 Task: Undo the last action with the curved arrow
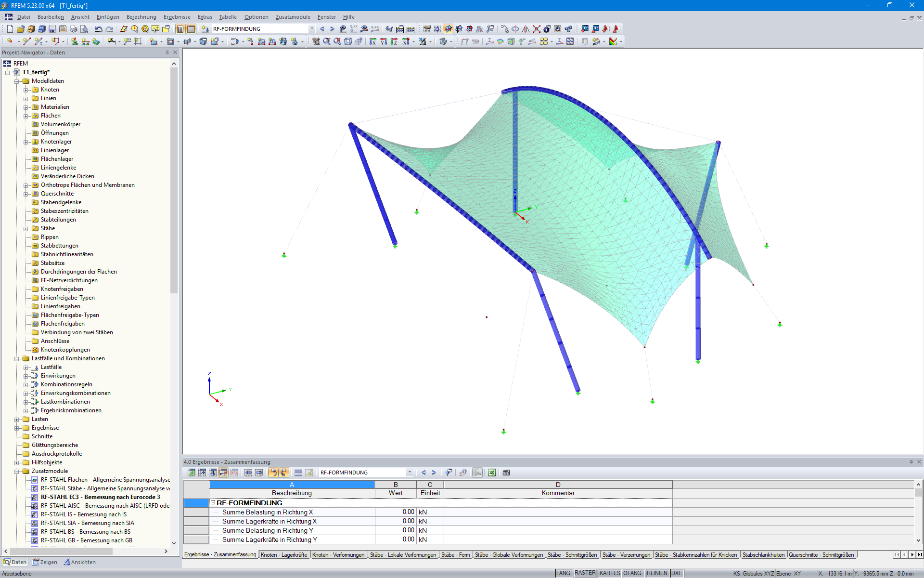(99, 29)
